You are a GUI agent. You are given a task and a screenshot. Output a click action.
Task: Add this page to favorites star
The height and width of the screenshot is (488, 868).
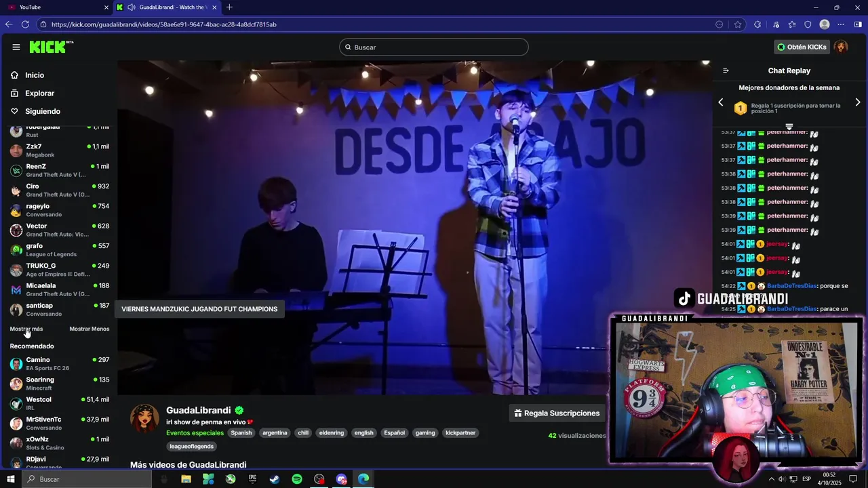pyautogui.click(x=738, y=24)
